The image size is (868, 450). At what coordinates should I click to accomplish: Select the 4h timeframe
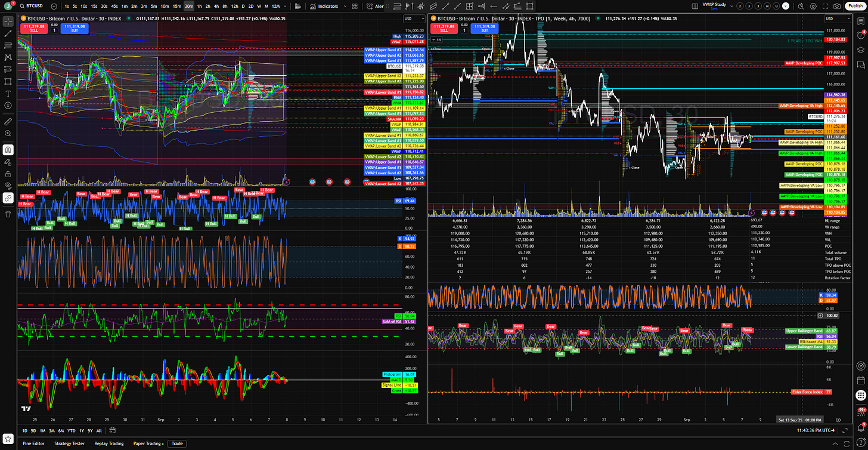click(216, 6)
